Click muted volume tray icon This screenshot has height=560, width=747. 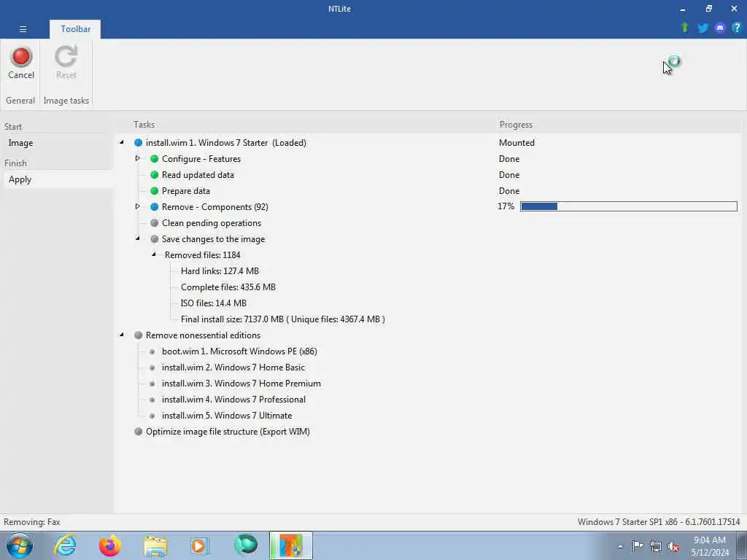(673, 546)
